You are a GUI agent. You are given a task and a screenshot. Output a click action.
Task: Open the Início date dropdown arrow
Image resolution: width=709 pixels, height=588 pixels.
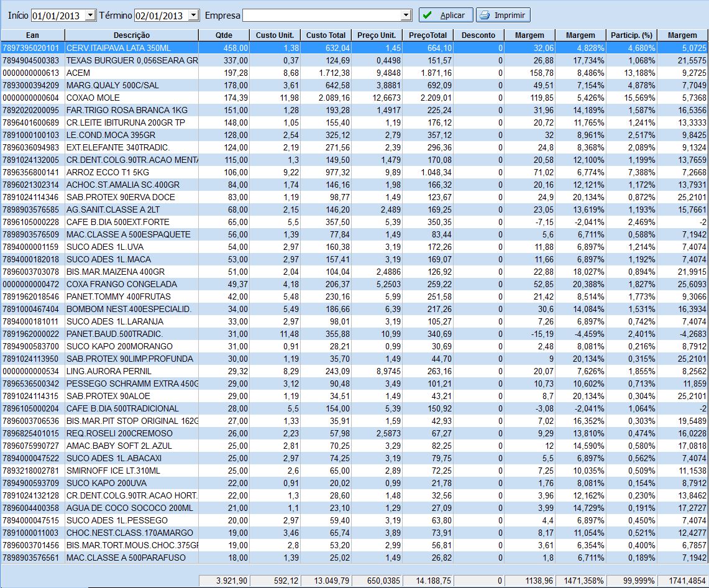(91, 16)
